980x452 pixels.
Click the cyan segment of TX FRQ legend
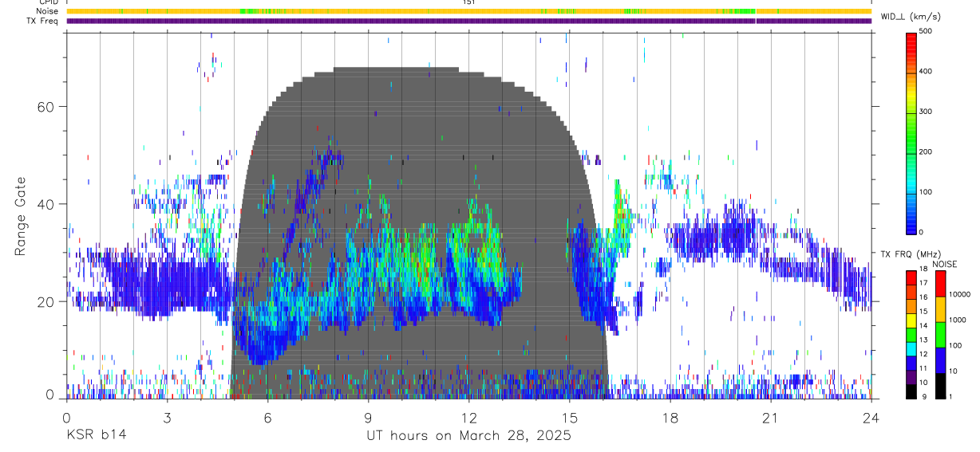911,349
